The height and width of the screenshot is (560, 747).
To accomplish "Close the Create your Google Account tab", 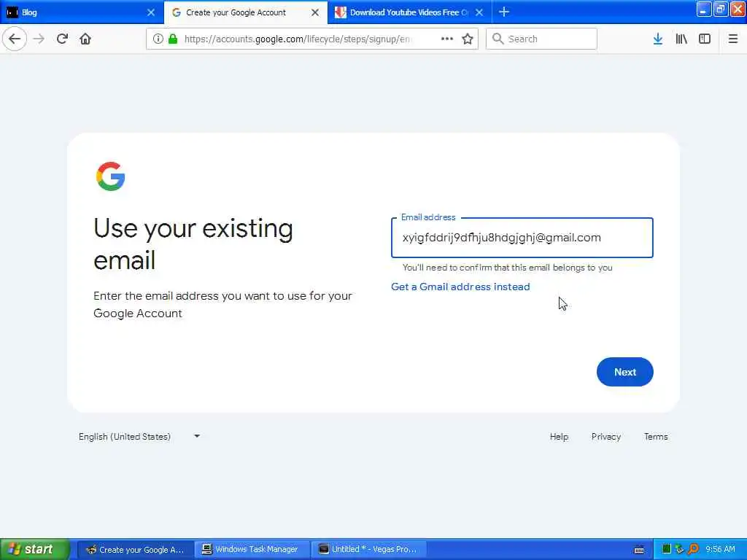I will (315, 12).
